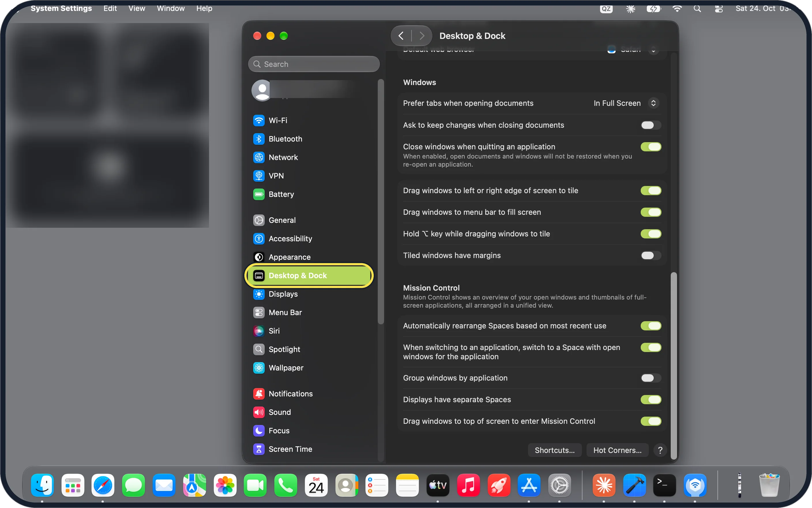Image resolution: width=812 pixels, height=508 pixels.
Task: Open Prefer tabs when opening documents dropdown
Action: point(626,103)
